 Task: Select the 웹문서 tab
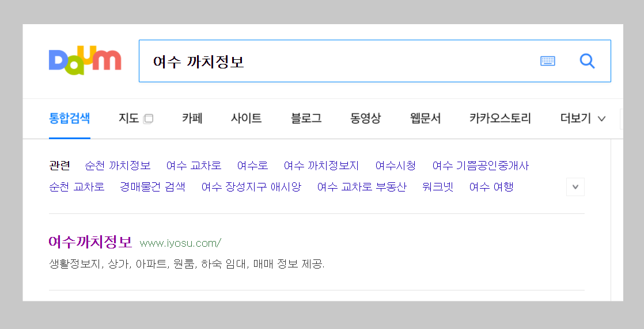click(x=425, y=118)
